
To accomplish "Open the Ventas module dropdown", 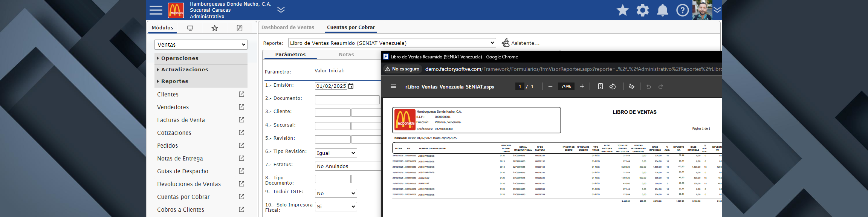I will point(201,45).
